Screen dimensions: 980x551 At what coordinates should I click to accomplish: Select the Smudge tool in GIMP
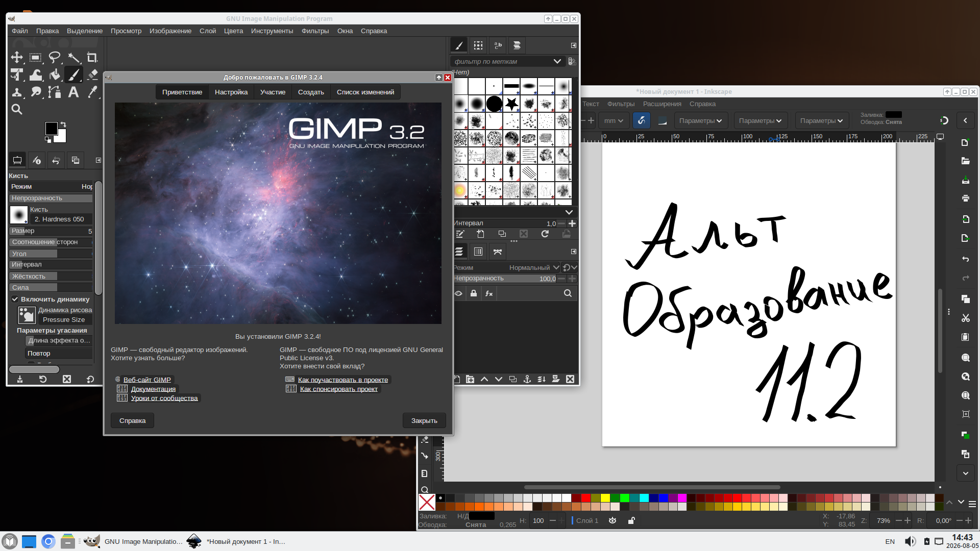(36, 92)
